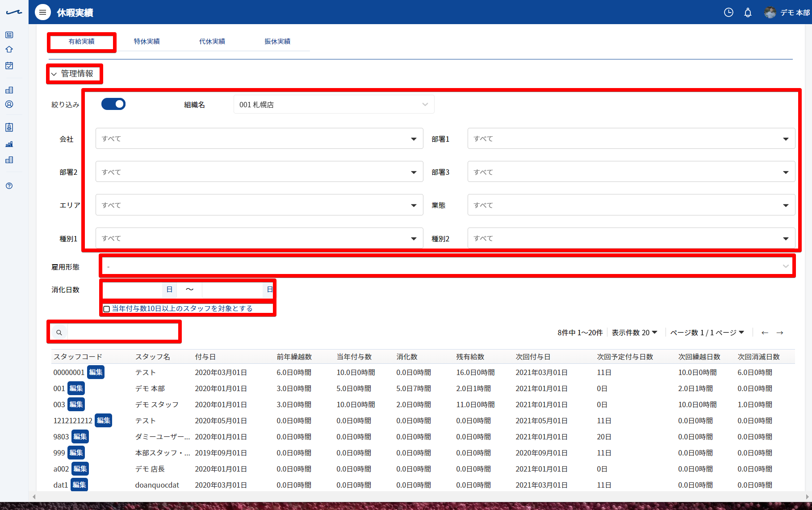Click the デモ 本部 user name
Screen dimensions: 812x510
point(795,13)
